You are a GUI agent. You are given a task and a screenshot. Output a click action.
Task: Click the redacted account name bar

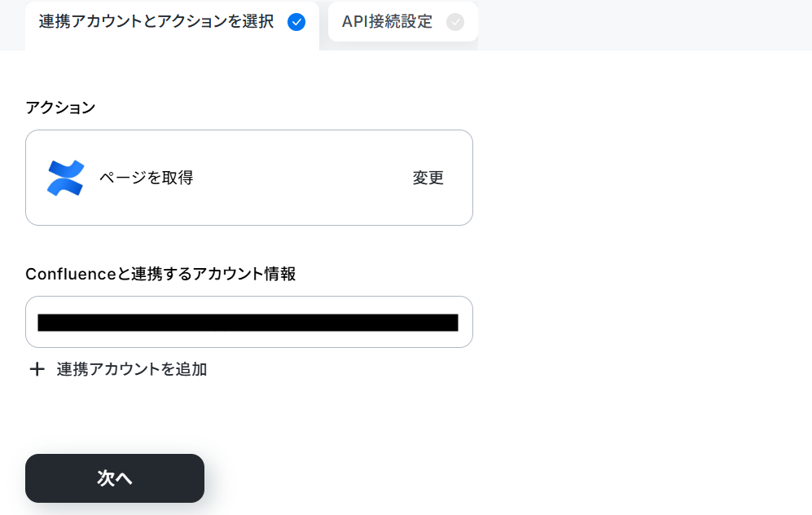click(248, 322)
